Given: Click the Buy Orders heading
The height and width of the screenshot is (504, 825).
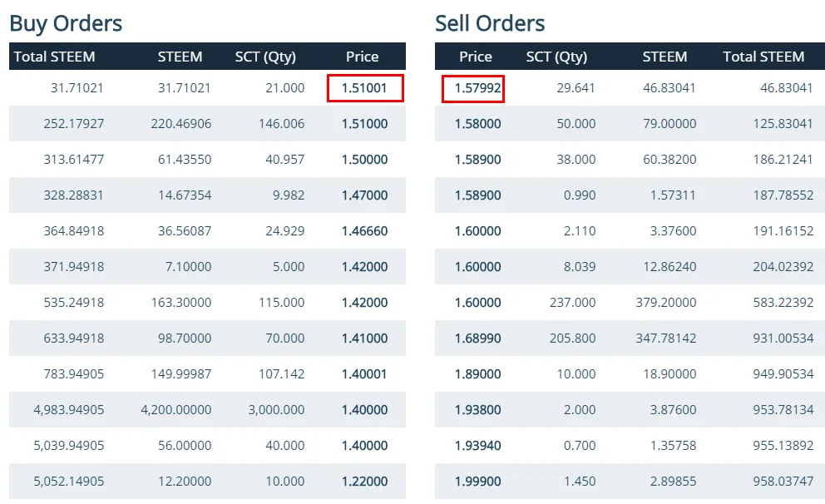Looking at the screenshot, I should click(66, 23).
